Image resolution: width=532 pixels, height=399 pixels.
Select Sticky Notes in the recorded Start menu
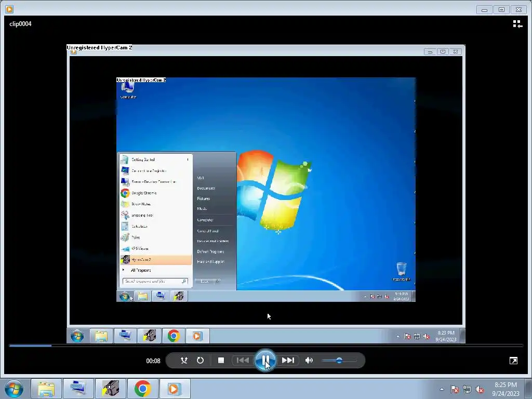click(156, 204)
